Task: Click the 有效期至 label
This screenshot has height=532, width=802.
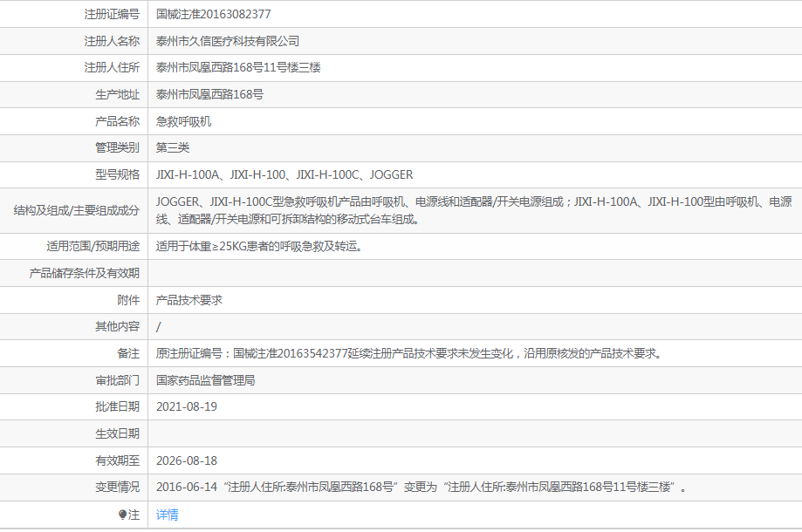Action: point(117,461)
